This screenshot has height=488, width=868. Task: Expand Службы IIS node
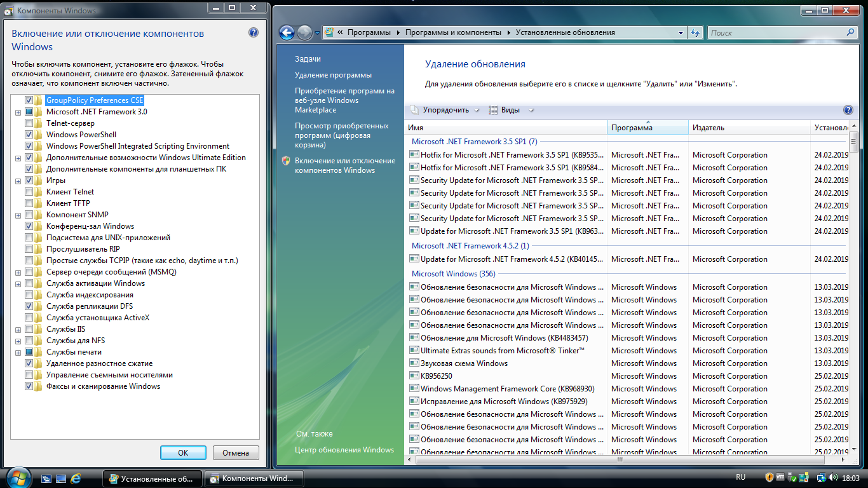[x=18, y=329]
